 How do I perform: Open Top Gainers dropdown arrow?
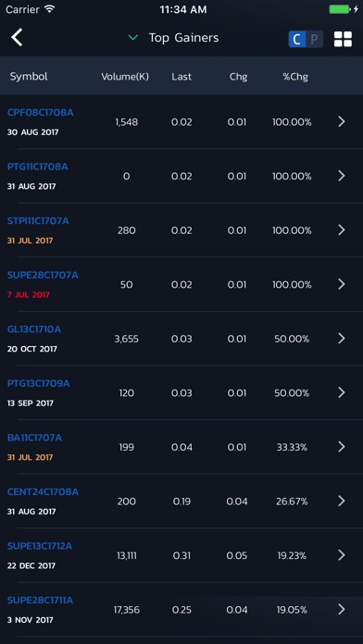point(132,38)
